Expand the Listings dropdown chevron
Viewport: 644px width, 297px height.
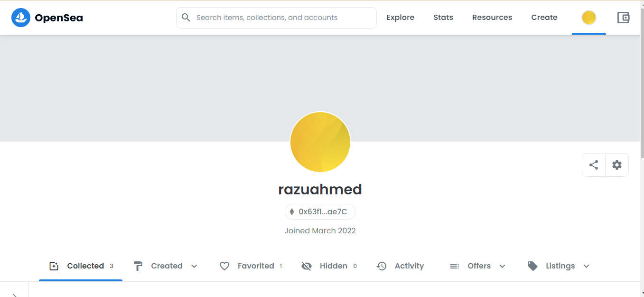[586, 266]
